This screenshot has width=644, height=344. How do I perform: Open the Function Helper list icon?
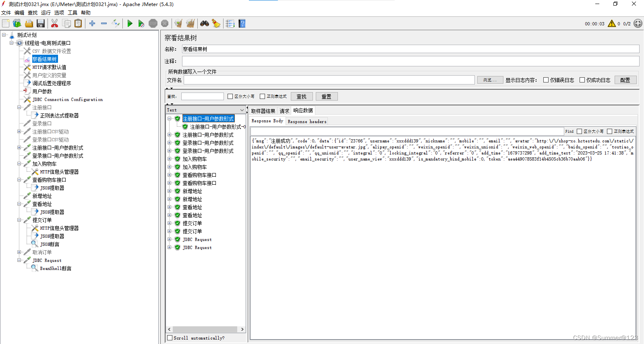pyautogui.click(x=230, y=24)
